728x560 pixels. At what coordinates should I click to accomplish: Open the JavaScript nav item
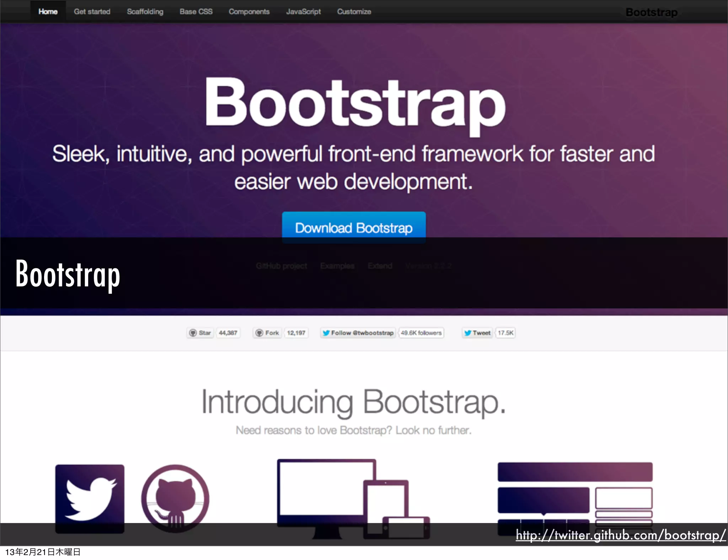[304, 12]
